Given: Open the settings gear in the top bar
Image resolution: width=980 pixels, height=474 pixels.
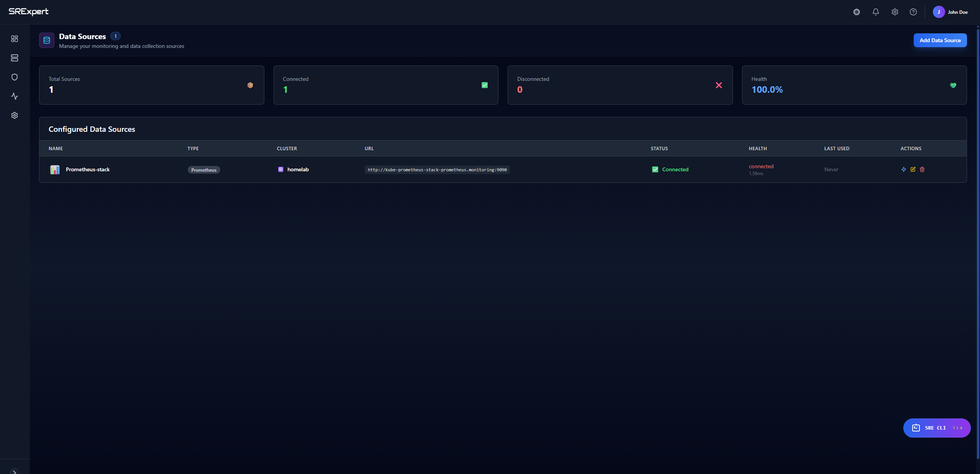Looking at the screenshot, I should [x=895, y=12].
